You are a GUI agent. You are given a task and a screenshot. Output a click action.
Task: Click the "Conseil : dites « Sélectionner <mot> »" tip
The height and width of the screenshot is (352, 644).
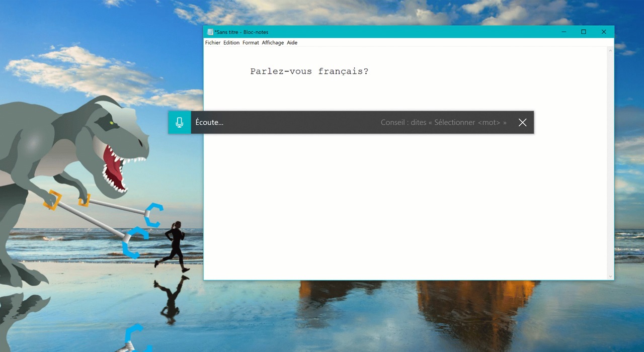(444, 122)
